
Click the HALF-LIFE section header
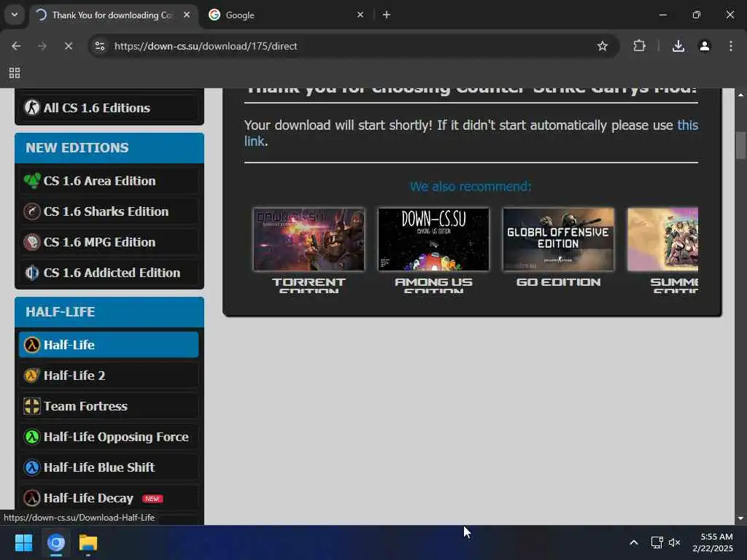click(x=109, y=312)
